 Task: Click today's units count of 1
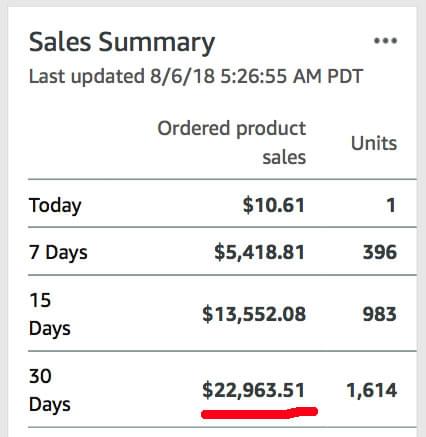[391, 205]
